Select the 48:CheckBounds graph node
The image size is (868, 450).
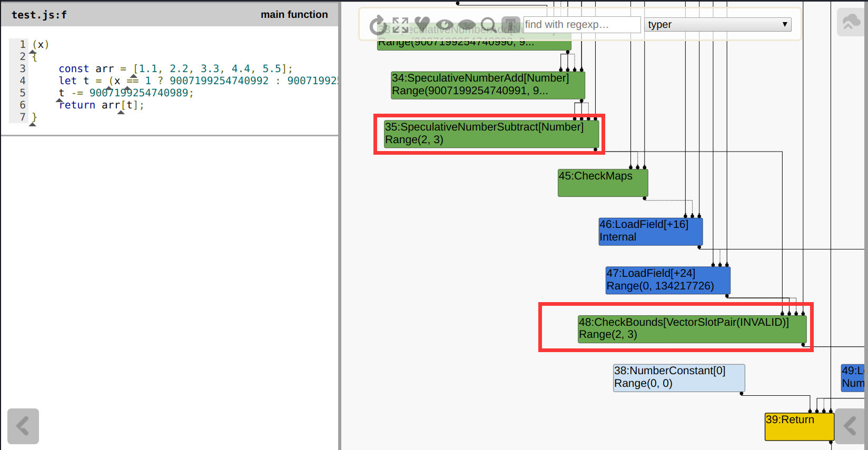(692, 329)
